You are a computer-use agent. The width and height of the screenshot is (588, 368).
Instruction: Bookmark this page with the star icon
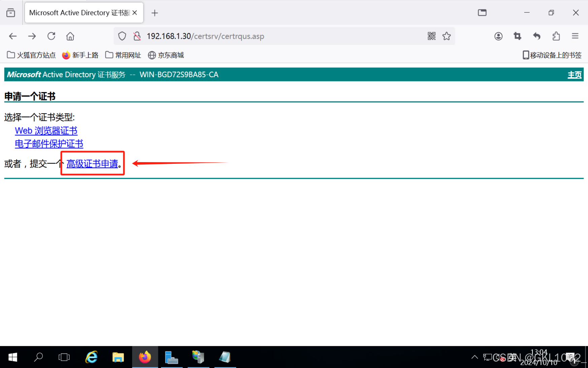tap(447, 36)
